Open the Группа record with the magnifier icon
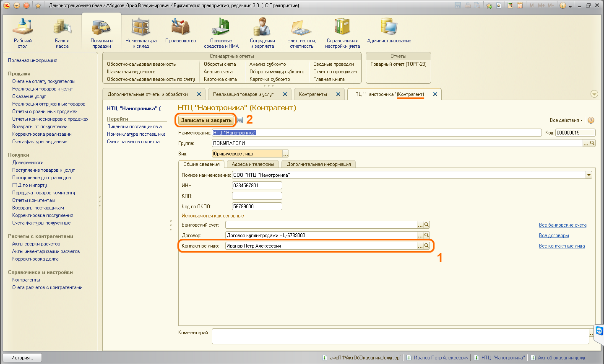Image resolution: width=604 pixels, height=364 pixels. pos(592,143)
